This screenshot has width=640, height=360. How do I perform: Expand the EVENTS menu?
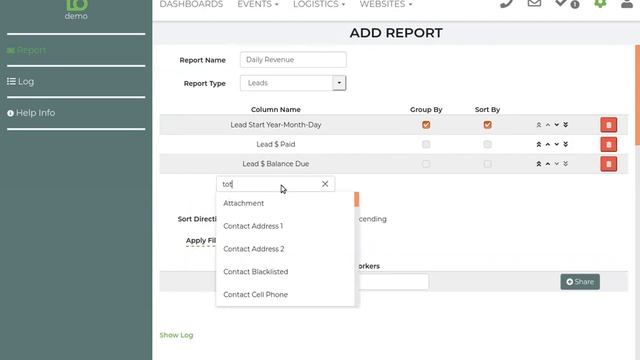(x=258, y=4)
